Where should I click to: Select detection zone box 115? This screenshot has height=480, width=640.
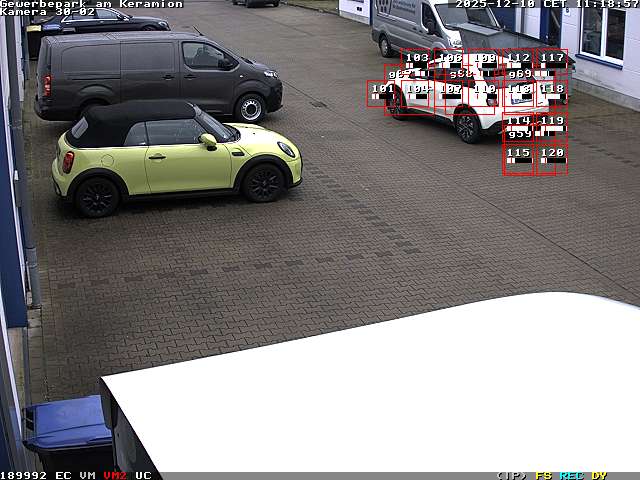click(x=518, y=158)
